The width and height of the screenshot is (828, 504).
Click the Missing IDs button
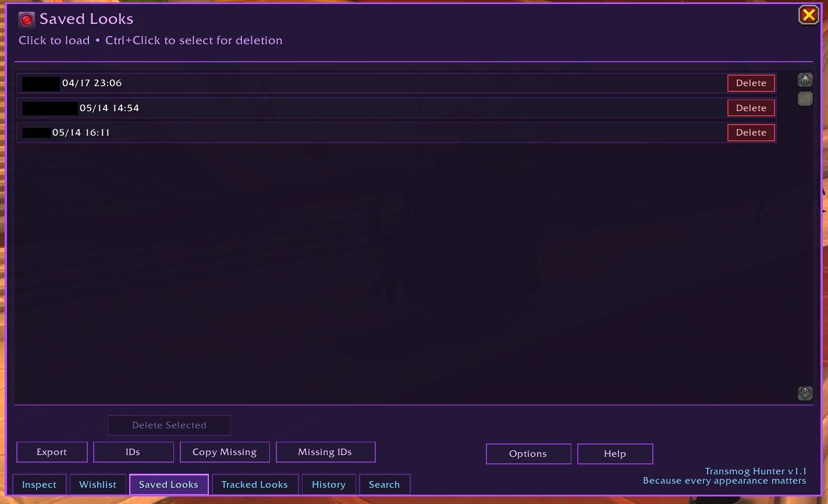tap(325, 452)
